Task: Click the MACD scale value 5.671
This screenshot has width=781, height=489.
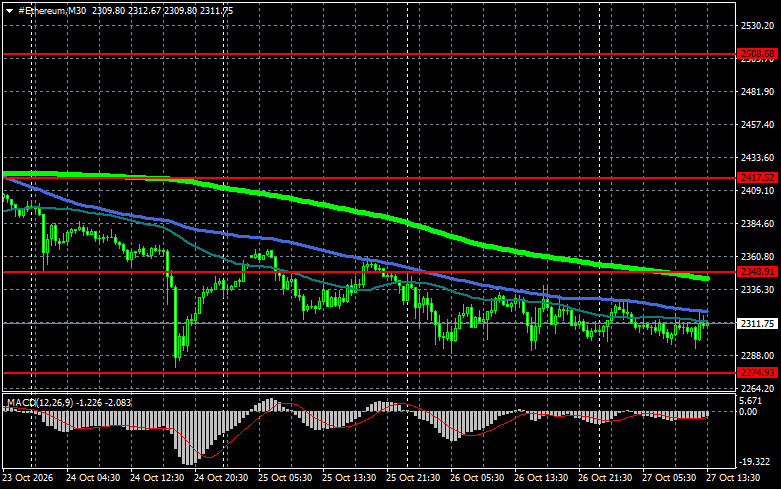Action: (x=751, y=401)
